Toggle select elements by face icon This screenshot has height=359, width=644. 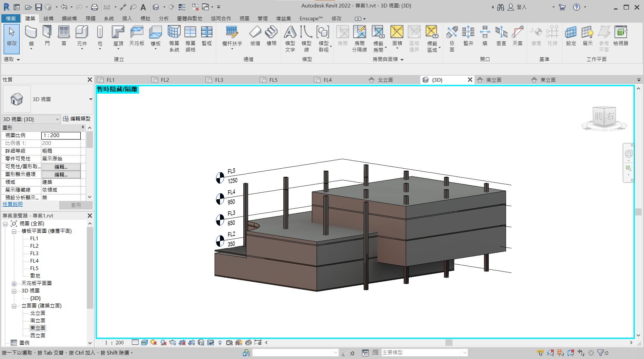coord(571,353)
